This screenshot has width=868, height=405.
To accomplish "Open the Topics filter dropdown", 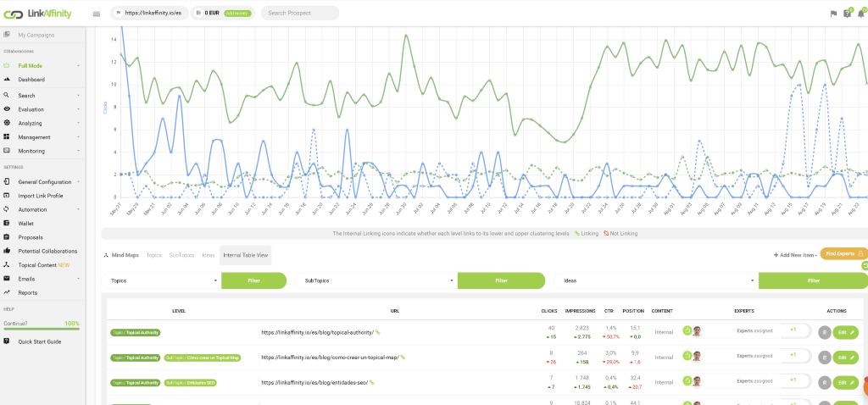I will (161, 280).
